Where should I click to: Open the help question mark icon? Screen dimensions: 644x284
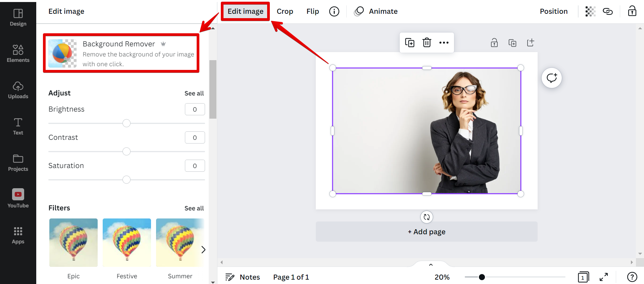[632, 277]
